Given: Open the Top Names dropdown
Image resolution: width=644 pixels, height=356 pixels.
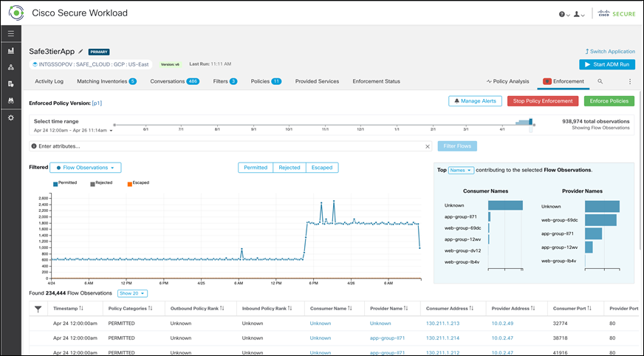Looking at the screenshot, I should click(461, 170).
